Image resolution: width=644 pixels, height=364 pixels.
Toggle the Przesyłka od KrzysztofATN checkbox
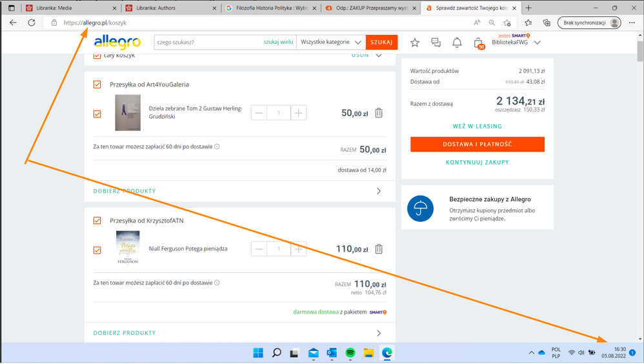[x=97, y=221]
